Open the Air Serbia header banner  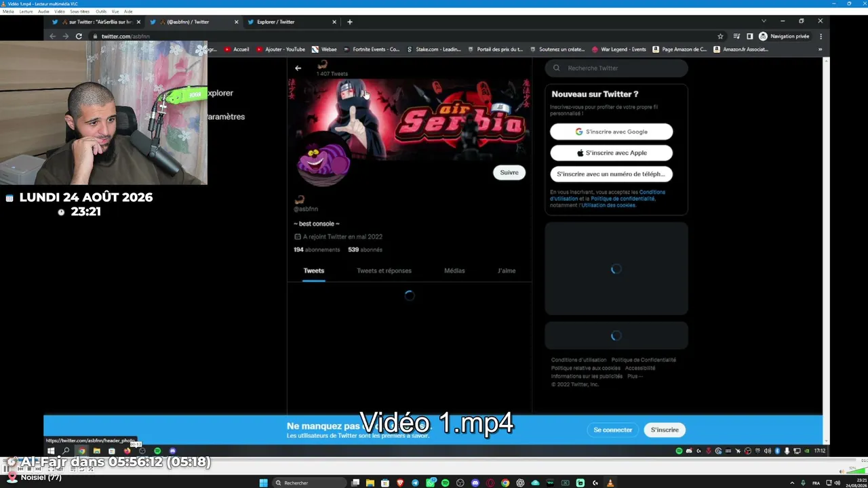point(410,119)
